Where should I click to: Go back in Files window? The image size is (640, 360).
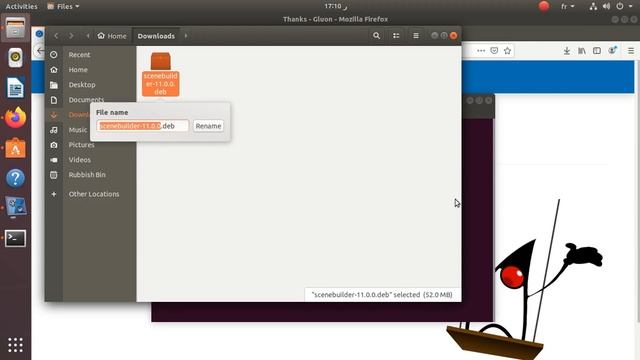coord(56,36)
